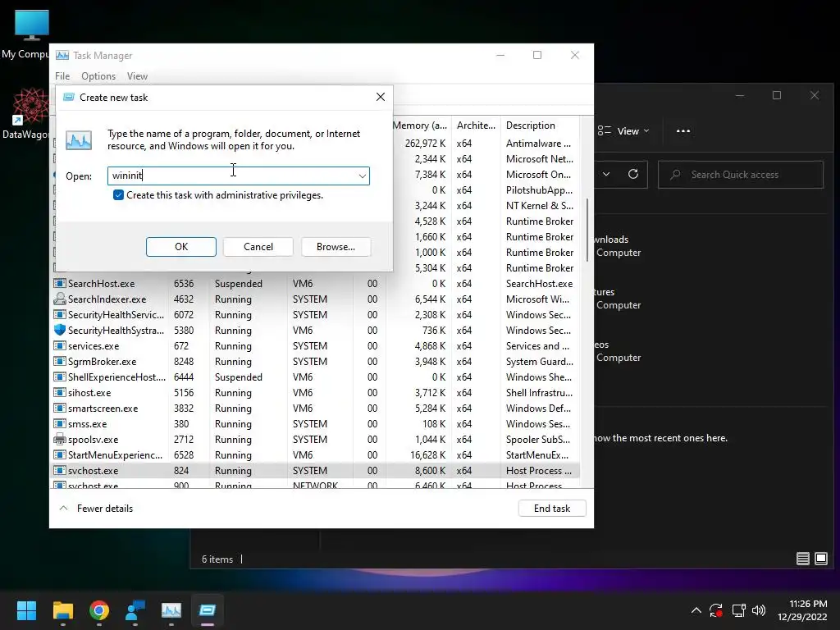Open the Task Manager View menu
The height and width of the screenshot is (630, 840).
(x=137, y=76)
